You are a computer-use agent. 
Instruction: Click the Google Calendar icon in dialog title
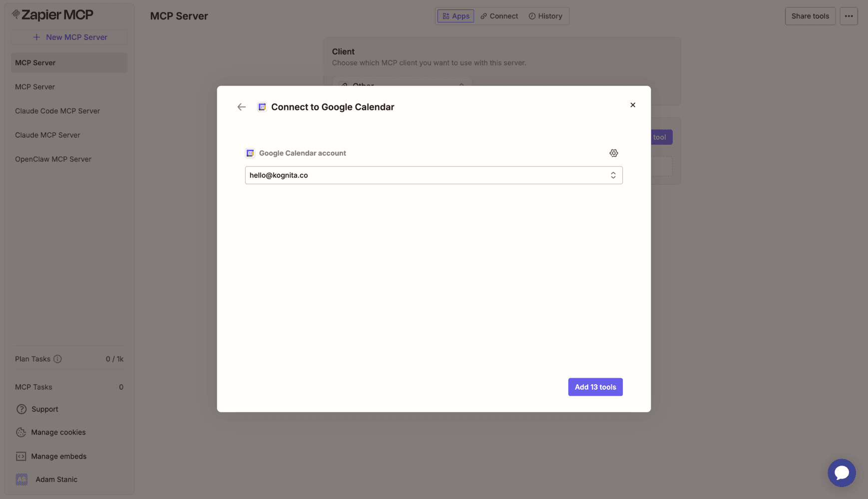(x=262, y=107)
